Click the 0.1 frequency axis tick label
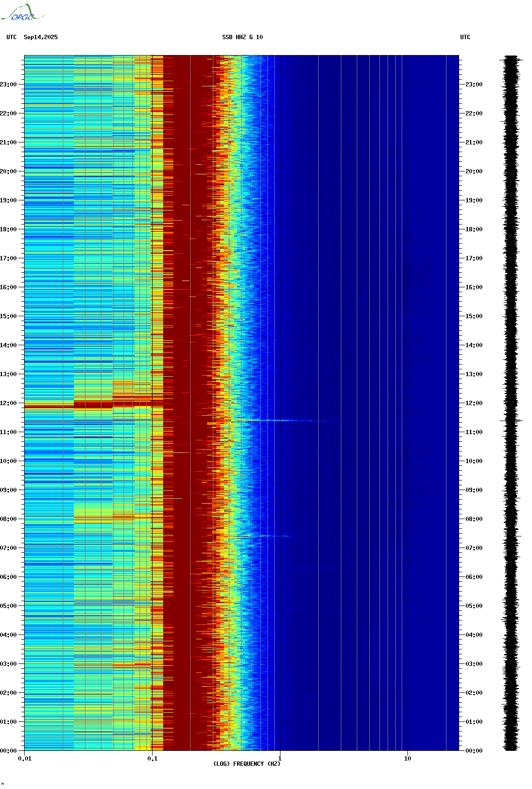 coord(152,759)
